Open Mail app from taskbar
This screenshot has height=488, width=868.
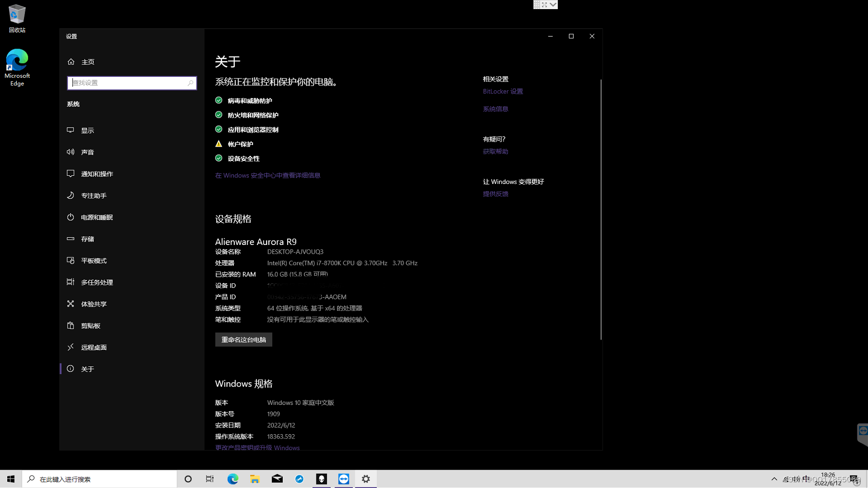[277, 479]
